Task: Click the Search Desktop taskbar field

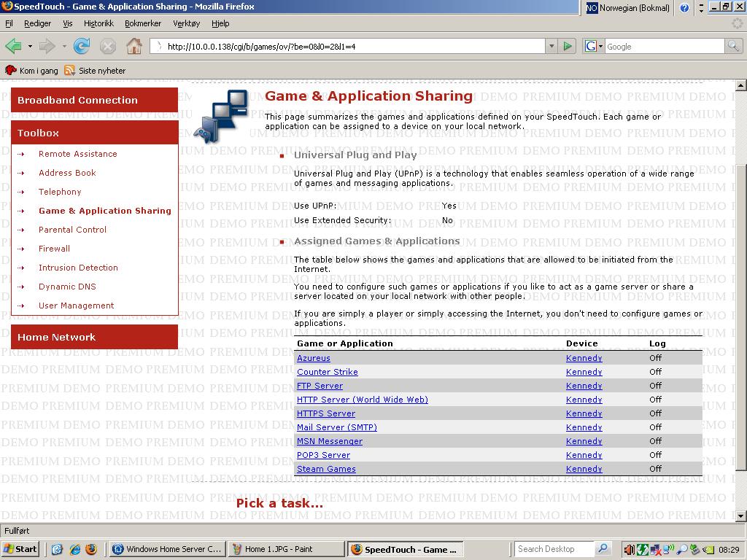Action: pyautogui.click(x=554, y=548)
